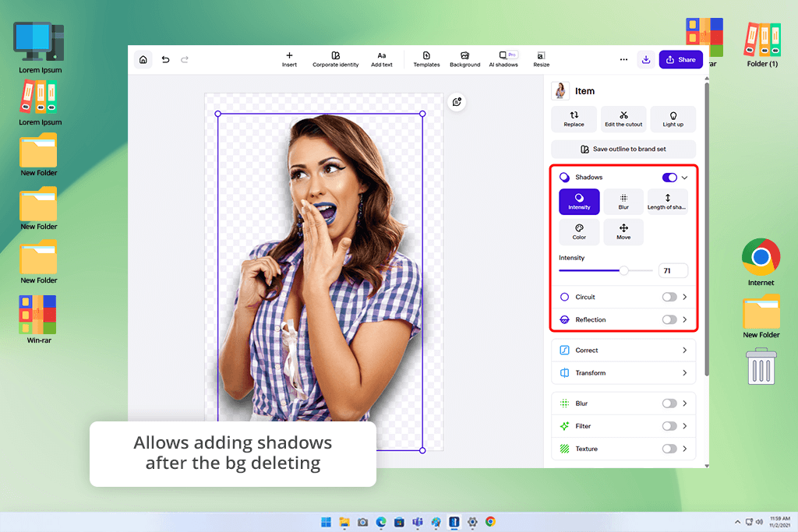This screenshot has width=798, height=532.
Task: Open Settings gear in the taskbar
Action: [x=472, y=522]
